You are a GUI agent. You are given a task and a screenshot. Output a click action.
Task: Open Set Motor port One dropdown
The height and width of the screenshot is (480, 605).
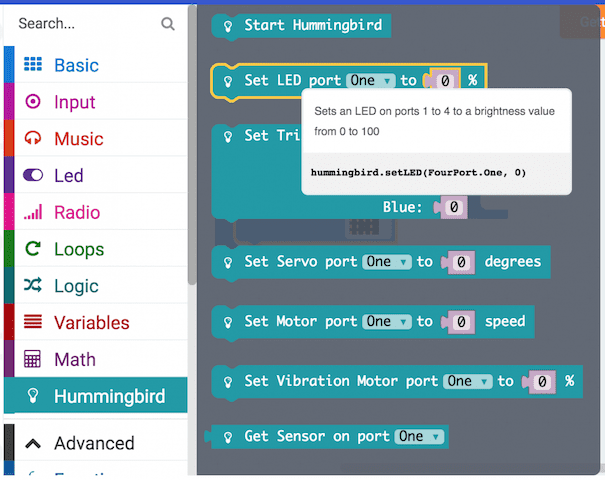coord(387,322)
